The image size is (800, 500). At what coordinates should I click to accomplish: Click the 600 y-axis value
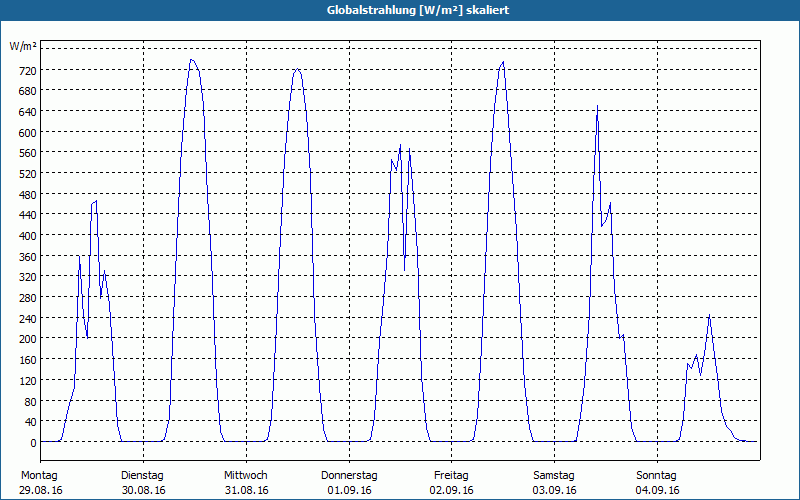click(x=28, y=133)
